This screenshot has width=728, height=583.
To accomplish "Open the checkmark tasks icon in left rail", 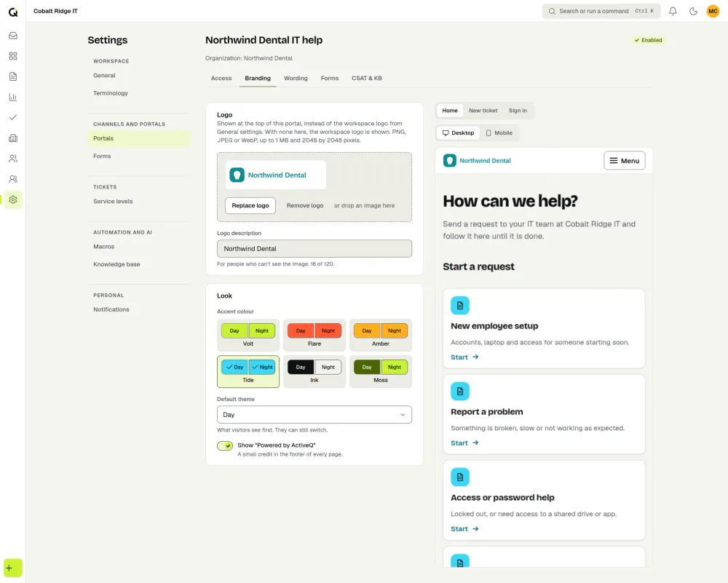I will pos(13,117).
